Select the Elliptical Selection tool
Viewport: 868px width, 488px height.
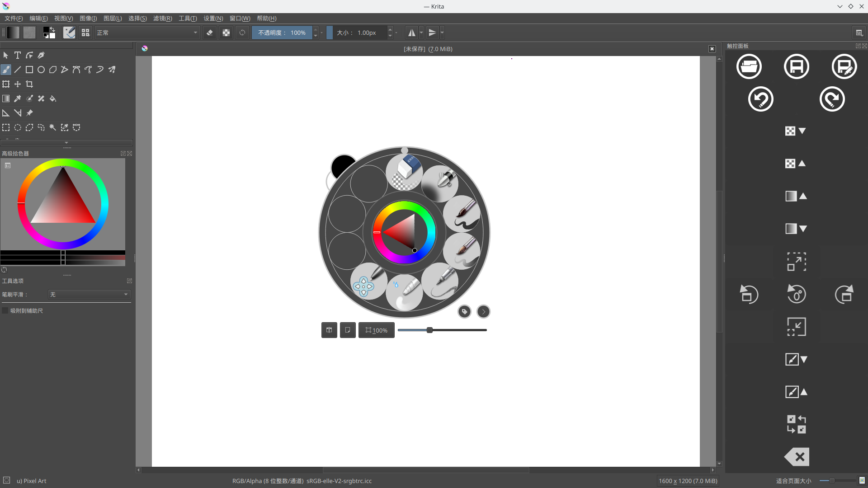pos(17,127)
